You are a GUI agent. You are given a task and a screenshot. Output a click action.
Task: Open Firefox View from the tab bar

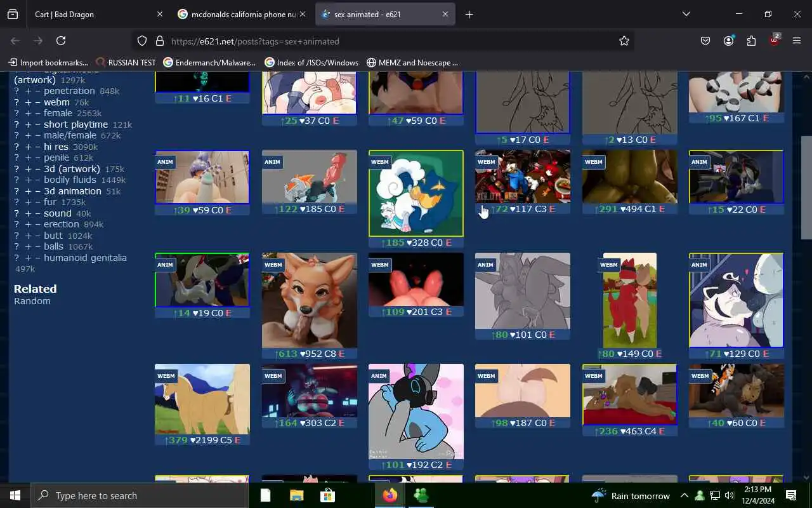(x=13, y=14)
